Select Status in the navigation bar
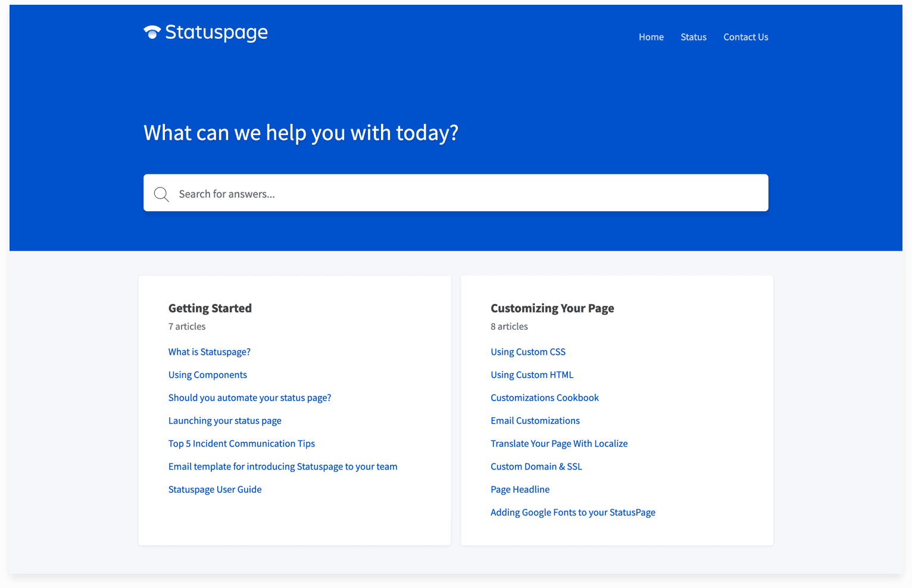 [x=693, y=37]
